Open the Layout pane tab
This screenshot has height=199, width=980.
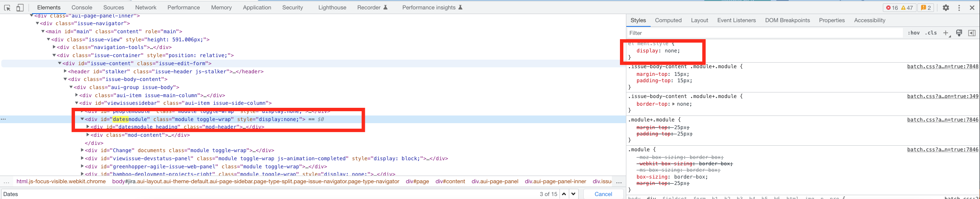coord(699,20)
